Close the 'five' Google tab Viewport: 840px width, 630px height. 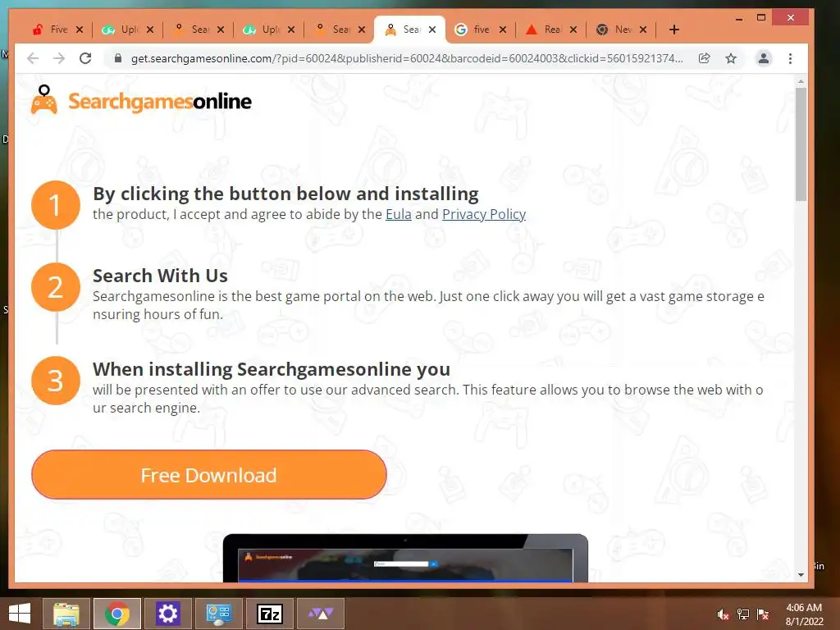503,30
